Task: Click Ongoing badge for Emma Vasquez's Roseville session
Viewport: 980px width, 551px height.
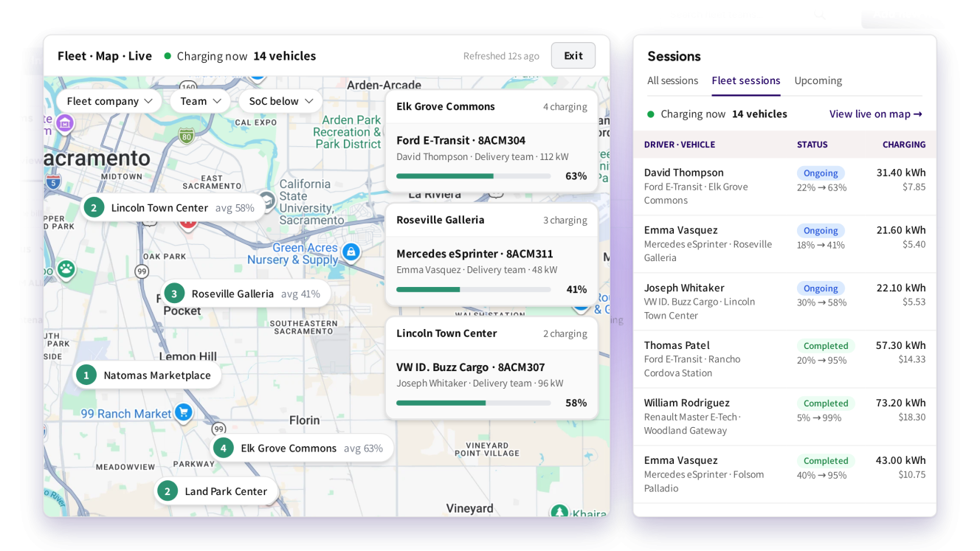Action: tap(821, 231)
